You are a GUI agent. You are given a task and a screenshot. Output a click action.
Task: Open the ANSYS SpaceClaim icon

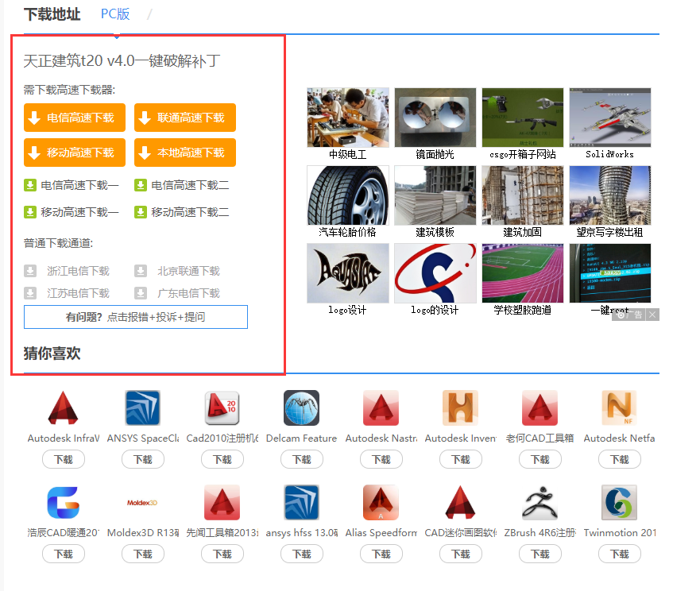142,408
